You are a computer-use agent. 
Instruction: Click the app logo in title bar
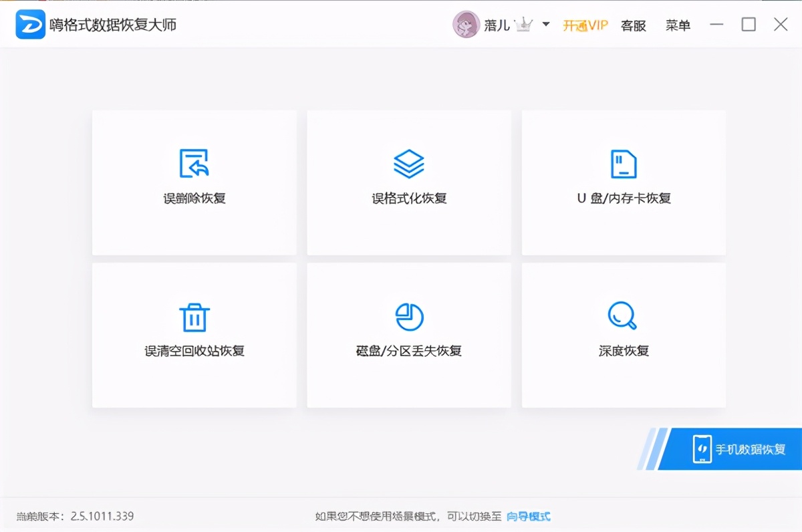(x=31, y=25)
